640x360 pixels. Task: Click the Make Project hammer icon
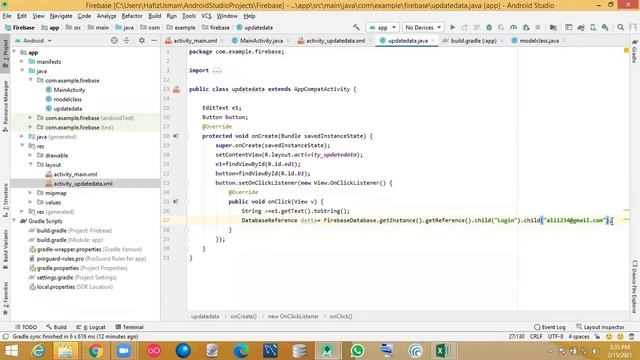(356, 27)
